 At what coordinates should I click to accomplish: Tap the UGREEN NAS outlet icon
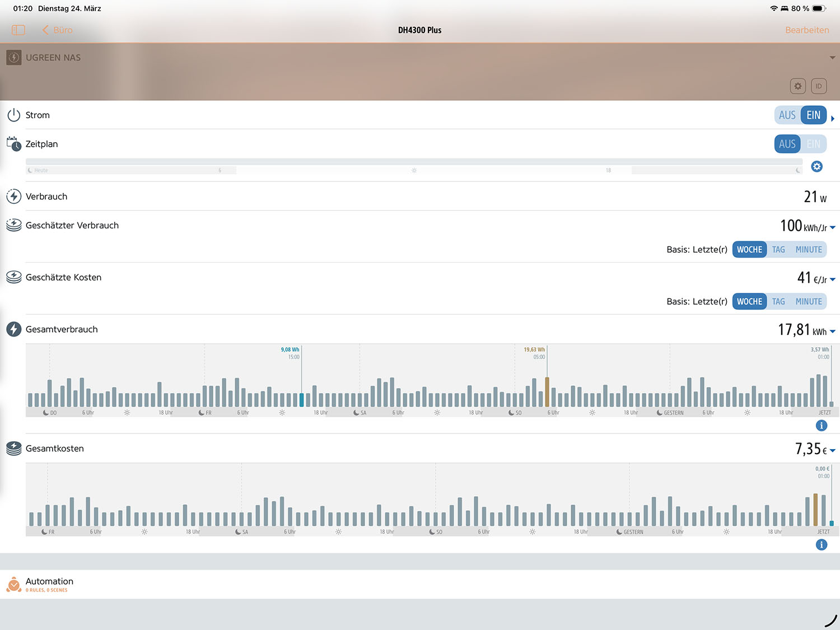coord(14,58)
